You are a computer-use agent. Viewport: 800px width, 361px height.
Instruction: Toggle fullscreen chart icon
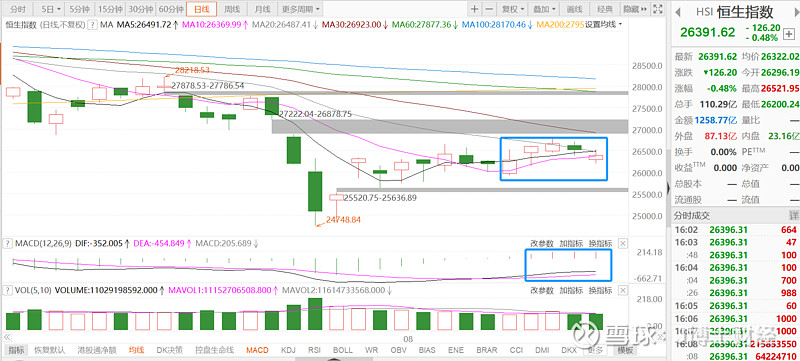click(658, 9)
